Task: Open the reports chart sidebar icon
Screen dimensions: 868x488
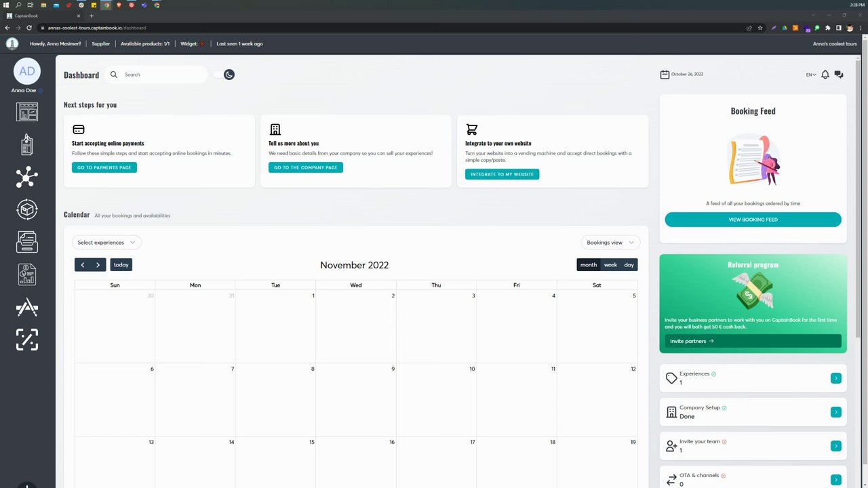Action: click(27, 274)
